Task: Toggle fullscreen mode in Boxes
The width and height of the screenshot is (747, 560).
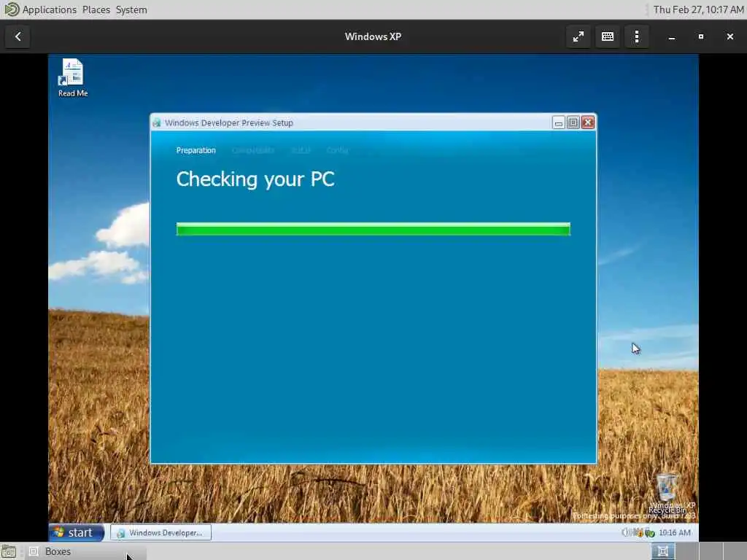Action: (578, 36)
